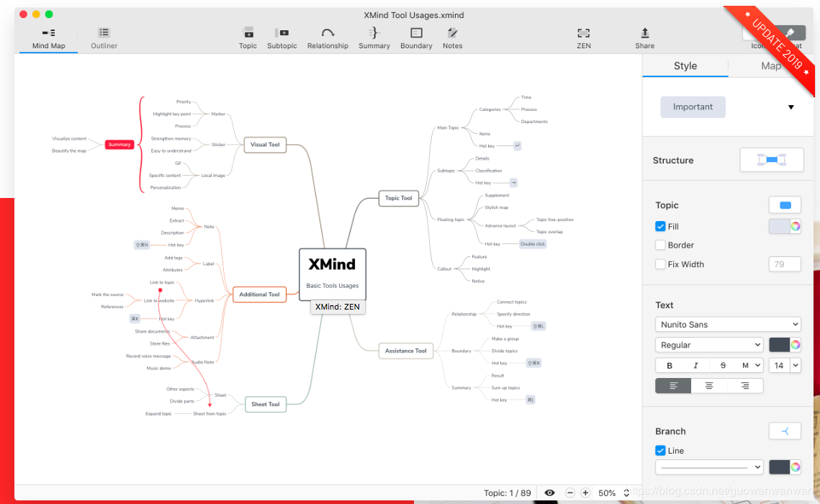Insert a Summary via the toolbar
Image resolution: width=820 pixels, height=504 pixels.
[x=374, y=33]
